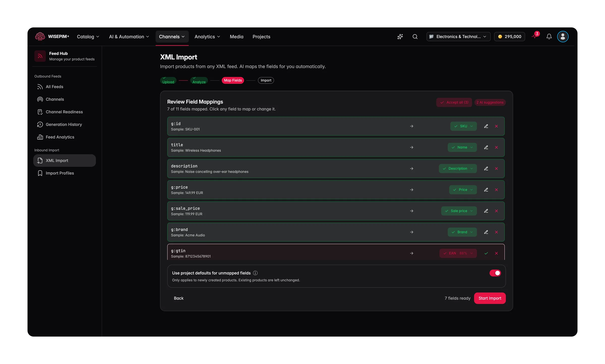
Task: Open the SKU mapping dropdown
Action: pyautogui.click(x=463, y=126)
